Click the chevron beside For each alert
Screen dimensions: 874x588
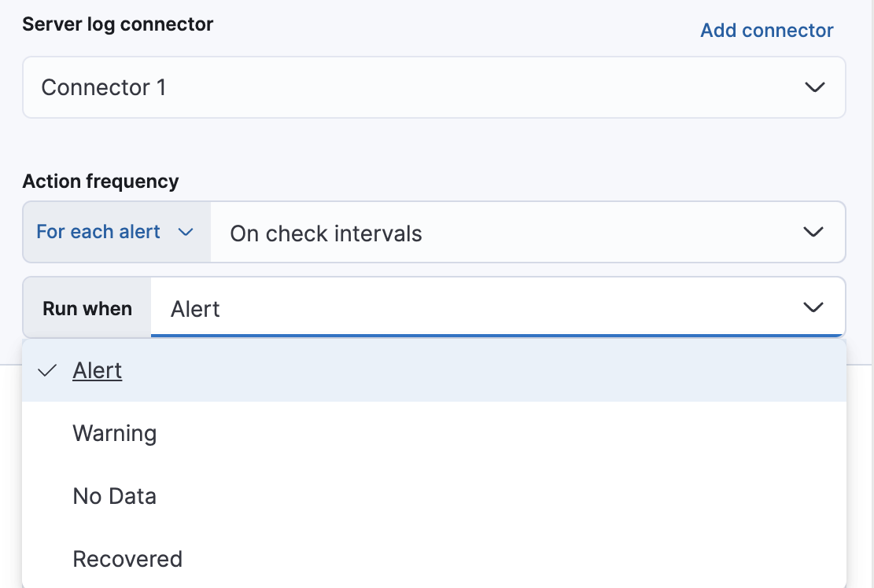click(186, 232)
